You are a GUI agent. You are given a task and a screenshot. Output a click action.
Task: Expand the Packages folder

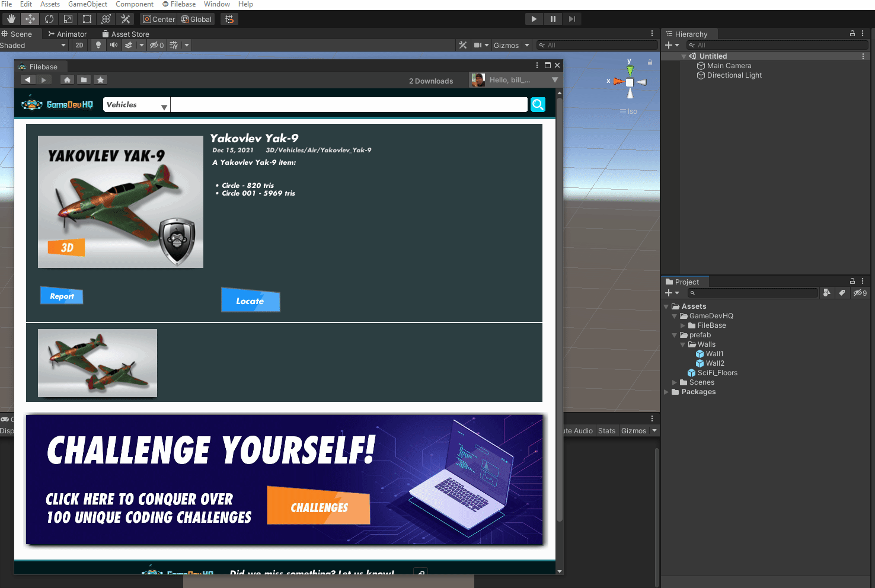[x=666, y=392]
